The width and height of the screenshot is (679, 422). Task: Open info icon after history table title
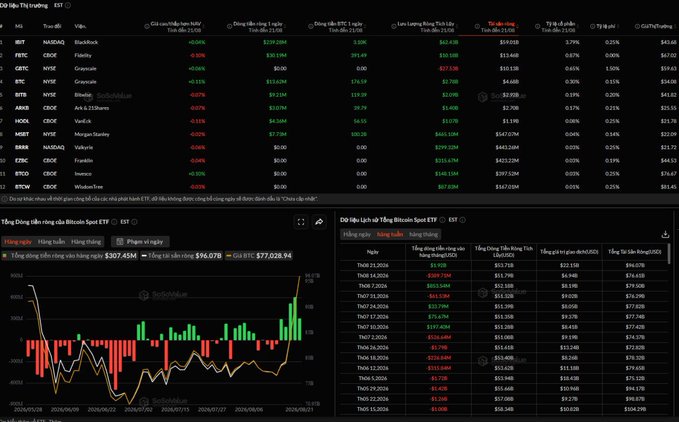443,220
